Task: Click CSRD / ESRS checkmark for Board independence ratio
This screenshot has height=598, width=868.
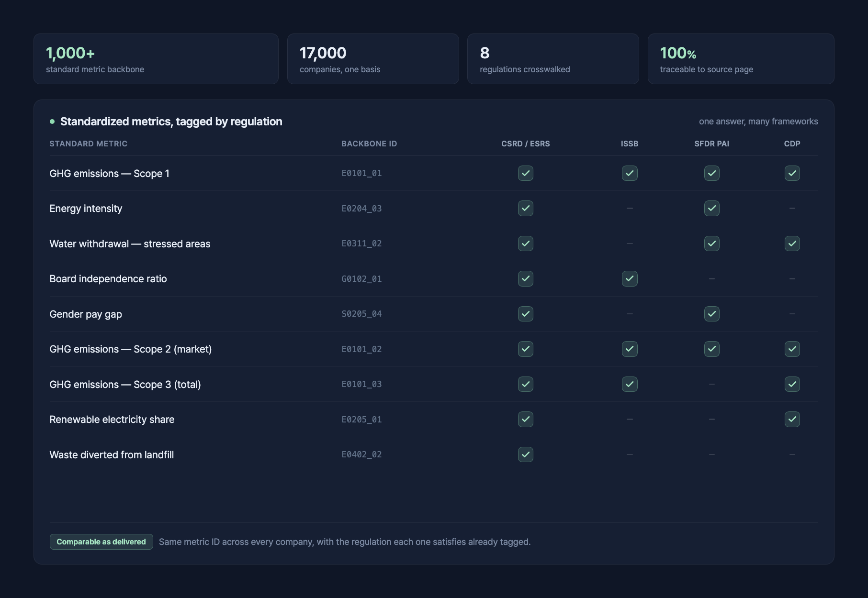Action: click(x=526, y=279)
